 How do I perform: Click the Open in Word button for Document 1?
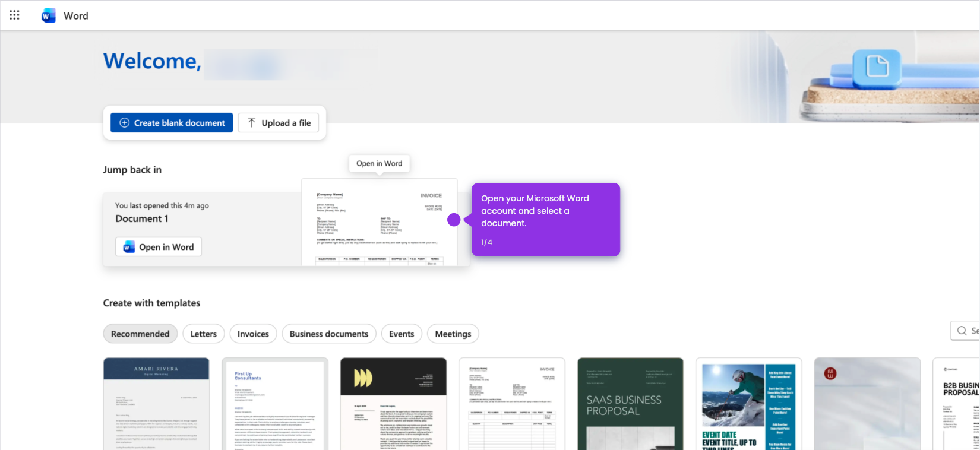click(159, 247)
